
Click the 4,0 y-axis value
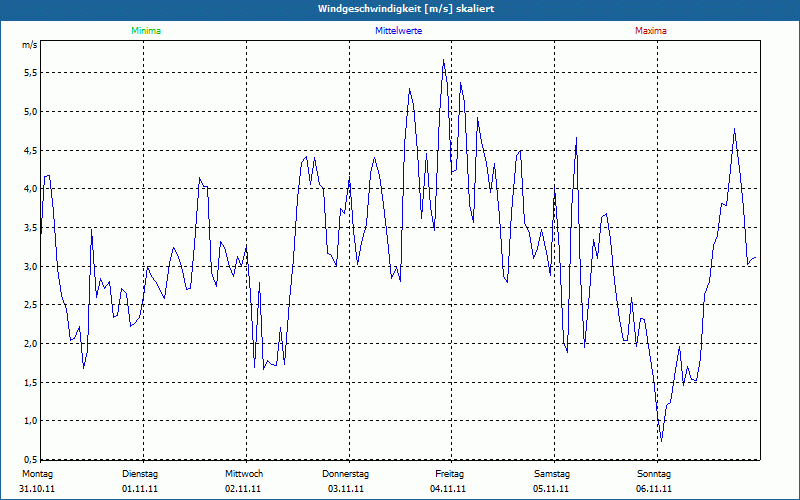point(31,189)
